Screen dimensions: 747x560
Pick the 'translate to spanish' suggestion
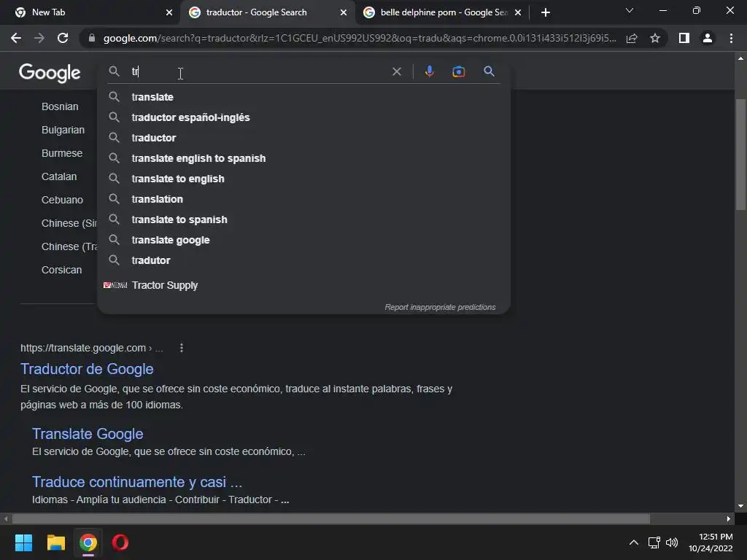[x=303, y=220]
